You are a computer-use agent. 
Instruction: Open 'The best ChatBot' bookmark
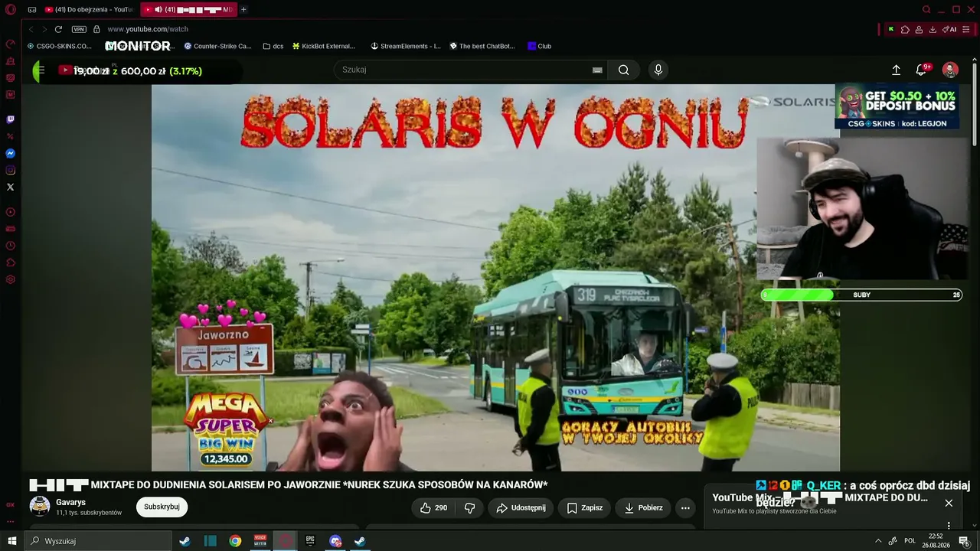482,46
